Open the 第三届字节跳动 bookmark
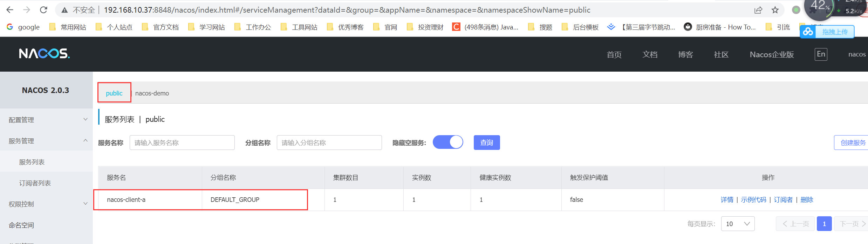The image size is (868, 244). click(642, 27)
